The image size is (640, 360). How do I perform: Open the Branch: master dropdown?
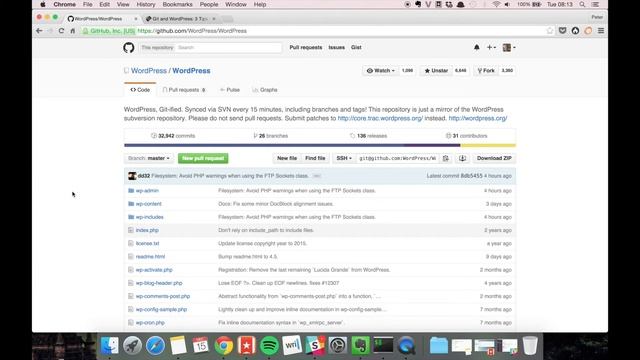[x=149, y=158]
